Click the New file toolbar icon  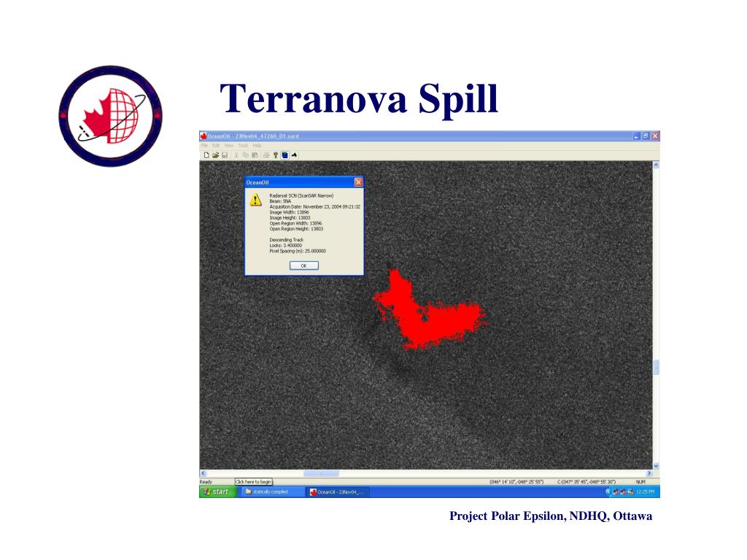tap(206, 155)
